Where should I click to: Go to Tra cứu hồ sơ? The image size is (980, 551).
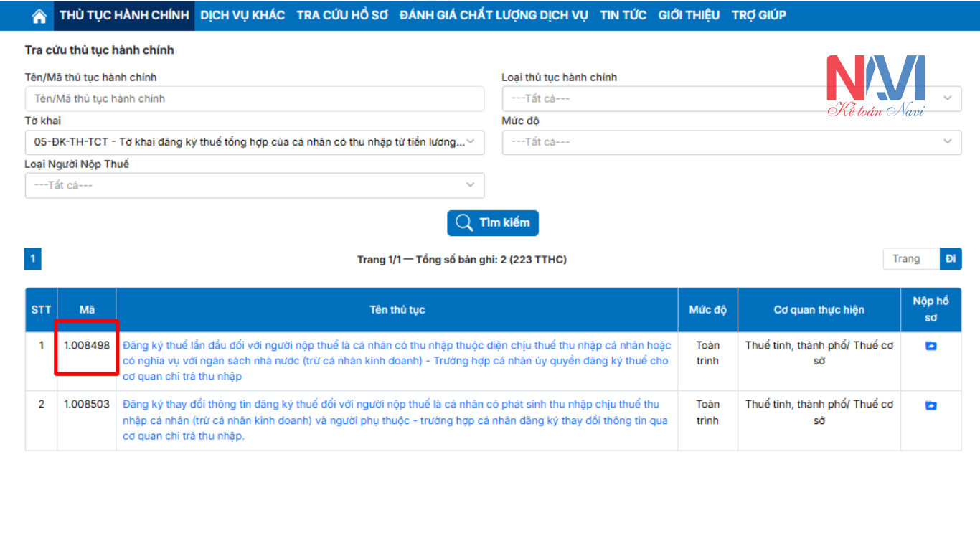pos(342,15)
